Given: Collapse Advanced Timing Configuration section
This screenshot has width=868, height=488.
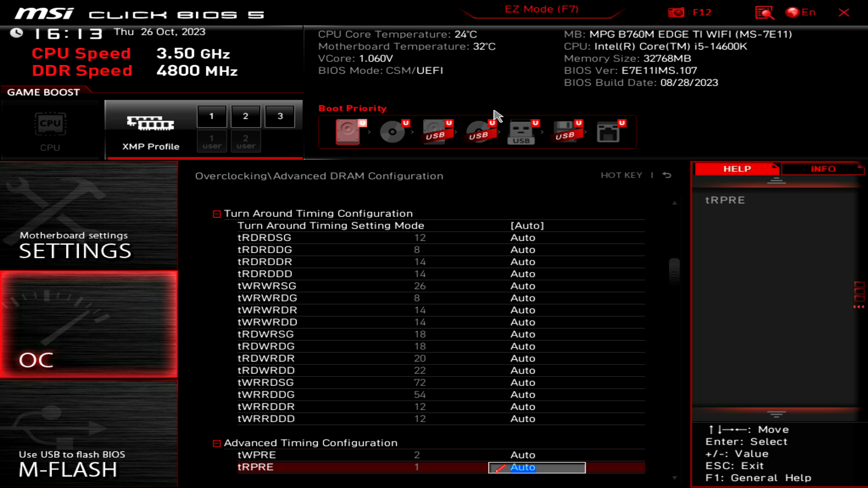Looking at the screenshot, I should pyautogui.click(x=217, y=443).
